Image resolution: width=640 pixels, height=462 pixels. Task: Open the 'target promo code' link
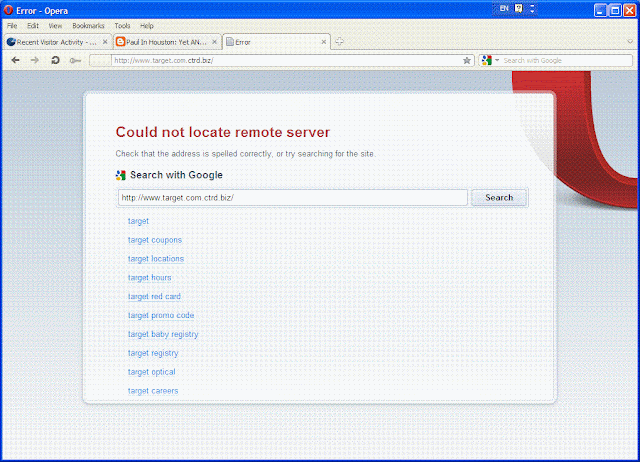(161, 315)
